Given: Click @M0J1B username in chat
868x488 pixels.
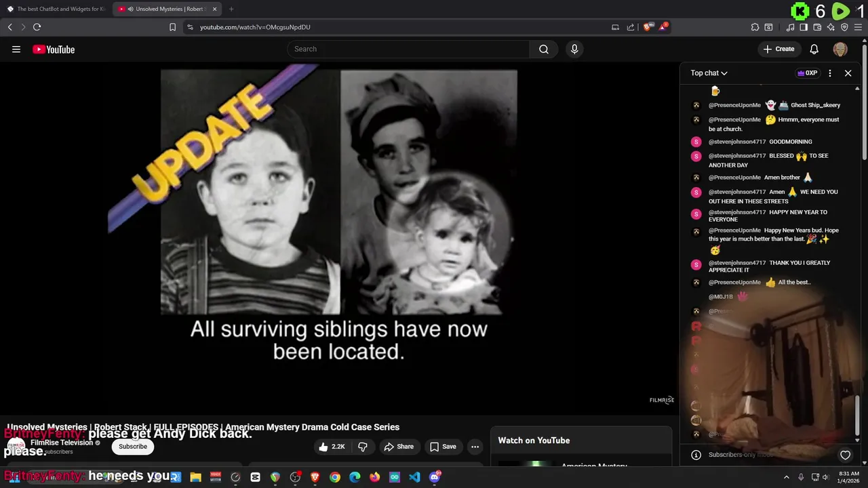Looking at the screenshot, I should (x=721, y=297).
